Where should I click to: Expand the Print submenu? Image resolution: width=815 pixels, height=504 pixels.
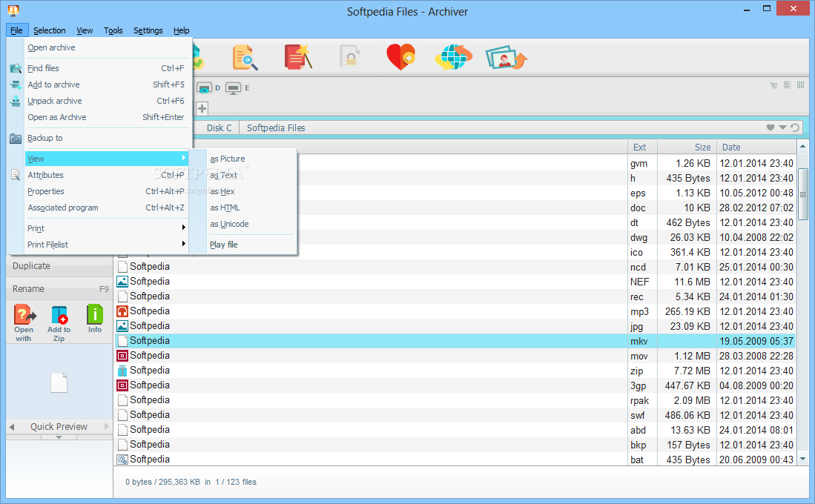click(107, 228)
